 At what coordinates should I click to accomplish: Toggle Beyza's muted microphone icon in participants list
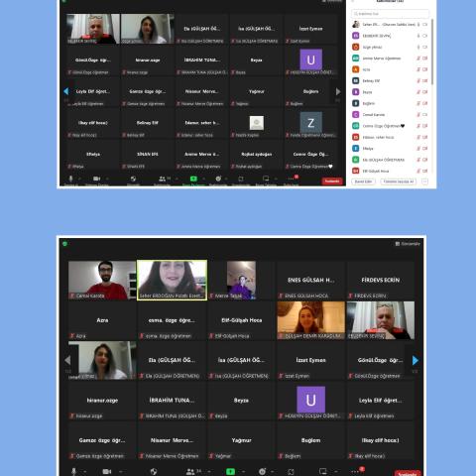[418, 92]
